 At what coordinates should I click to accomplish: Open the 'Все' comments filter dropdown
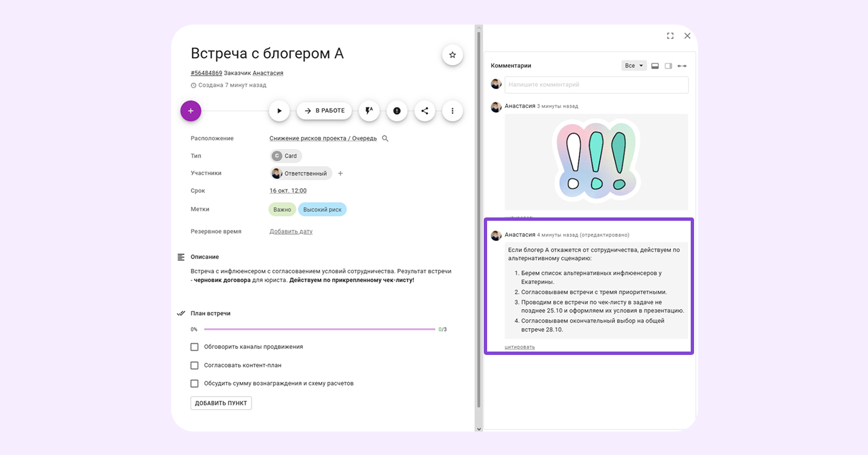[x=634, y=66]
